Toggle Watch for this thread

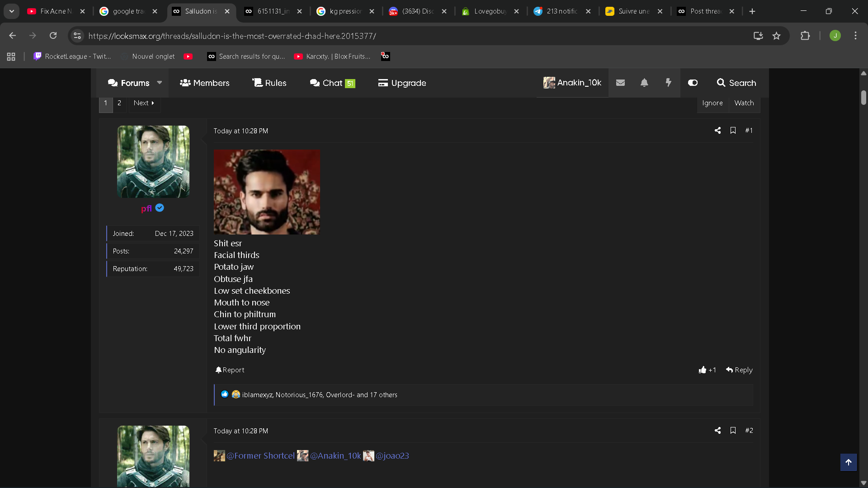coord(744,103)
